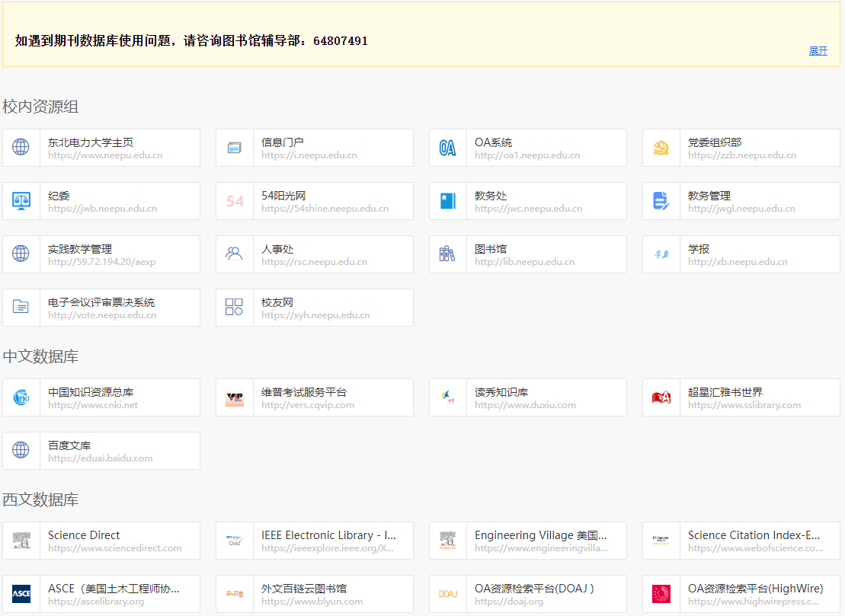Image resolution: width=845 pixels, height=616 pixels.
Task: Click the URL http://vote.neepu.edu.cn
Action: 102,315
